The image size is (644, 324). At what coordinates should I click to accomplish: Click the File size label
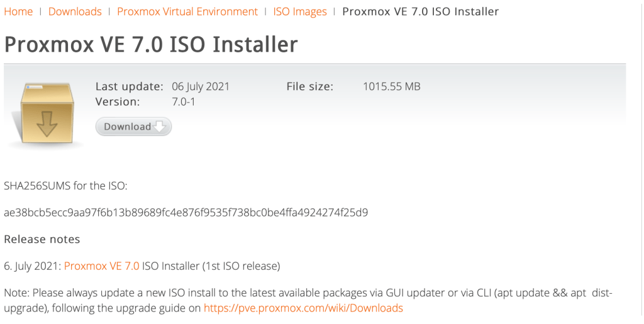309,87
